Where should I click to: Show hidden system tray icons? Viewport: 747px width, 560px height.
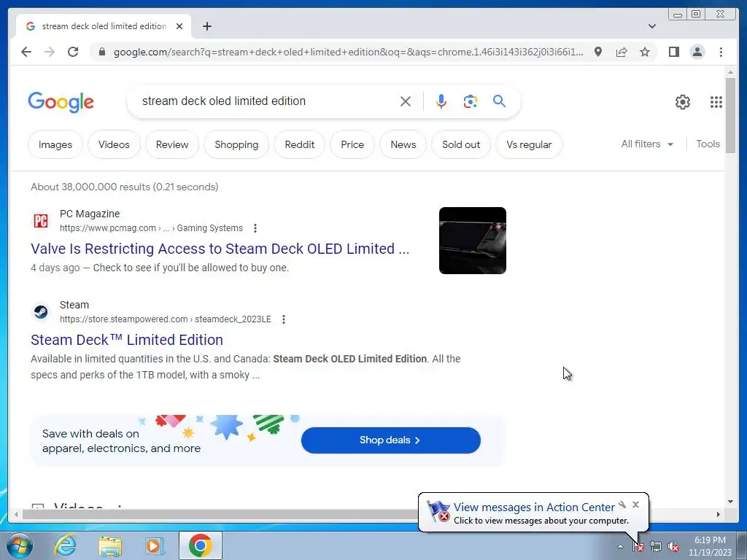point(620,546)
